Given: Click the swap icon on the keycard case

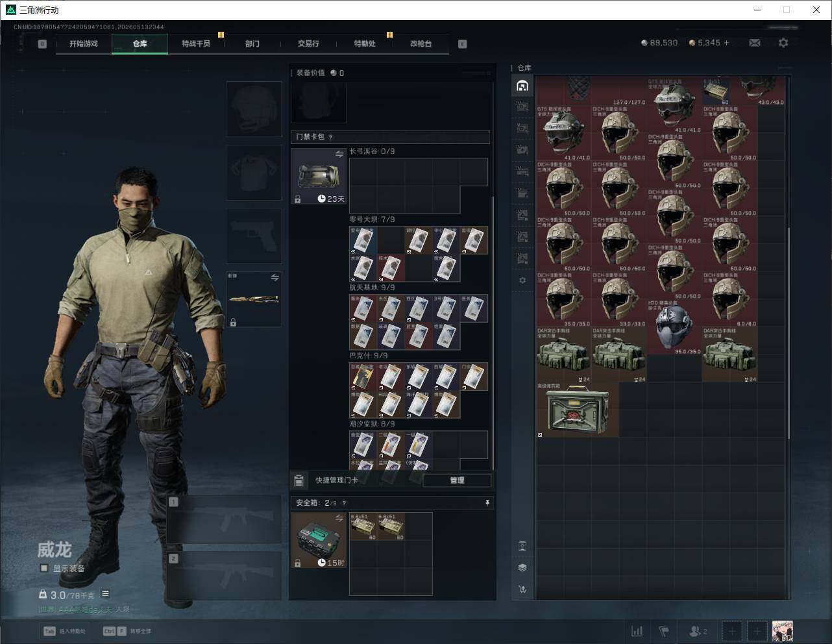Looking at the screenshot, I should click(x=339, y=155).
